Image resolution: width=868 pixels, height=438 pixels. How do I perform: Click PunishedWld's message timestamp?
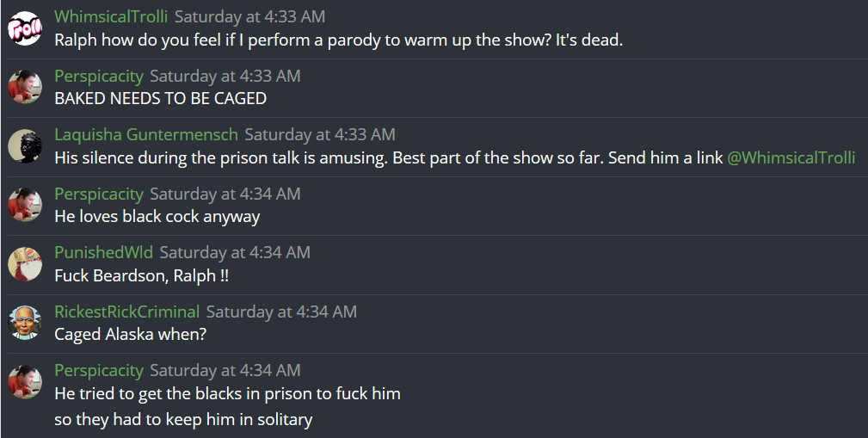pos(235,252)
